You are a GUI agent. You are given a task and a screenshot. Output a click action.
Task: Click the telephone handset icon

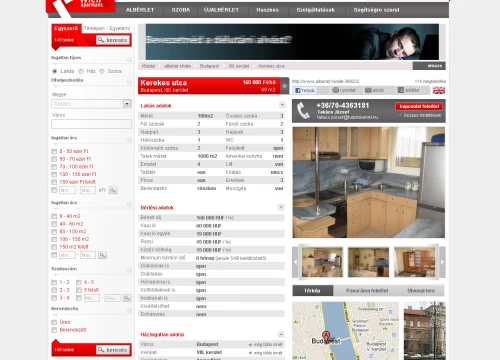(x=303, y=111)
